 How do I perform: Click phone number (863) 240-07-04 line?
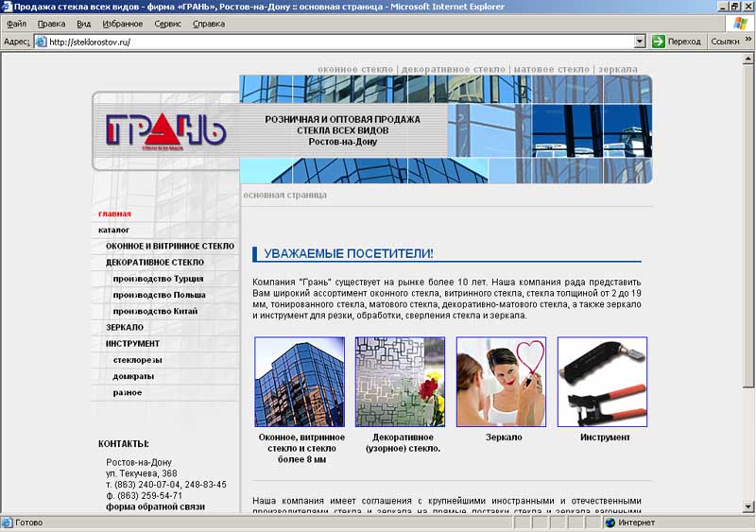(x=166, y=485)
